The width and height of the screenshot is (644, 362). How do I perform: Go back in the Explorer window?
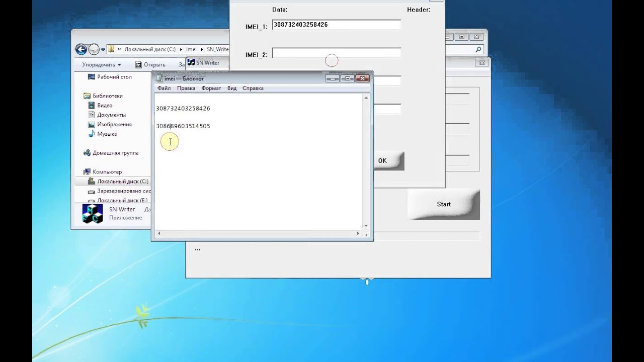[x=80, y=49]
